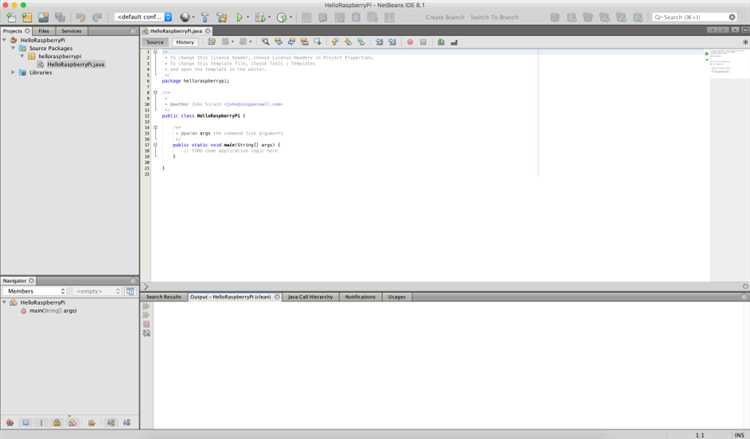
Task: Collapse the Source Packages node
Action: (x=13, y=48)
